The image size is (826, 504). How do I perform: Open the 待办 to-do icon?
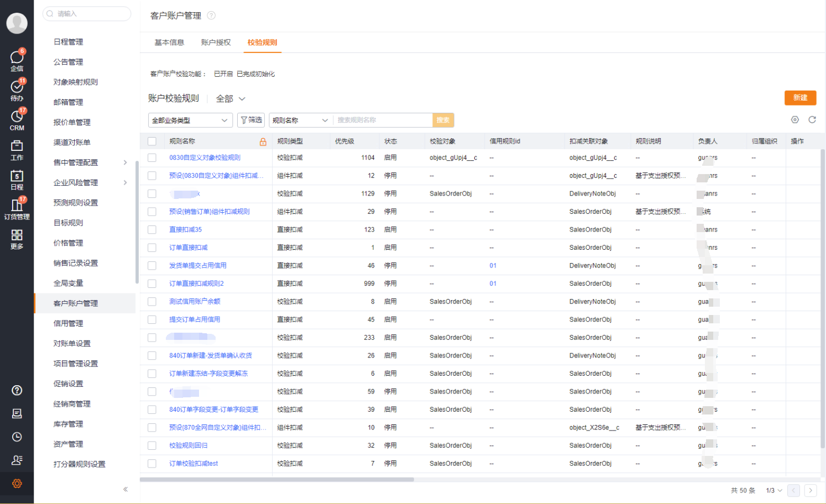(17, 90)
